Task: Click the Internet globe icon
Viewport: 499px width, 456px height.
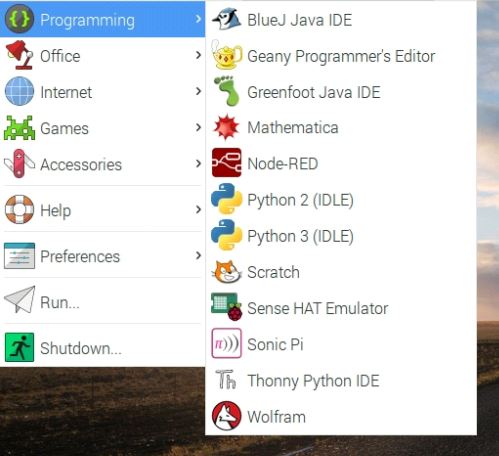Action: coord(19,91)
